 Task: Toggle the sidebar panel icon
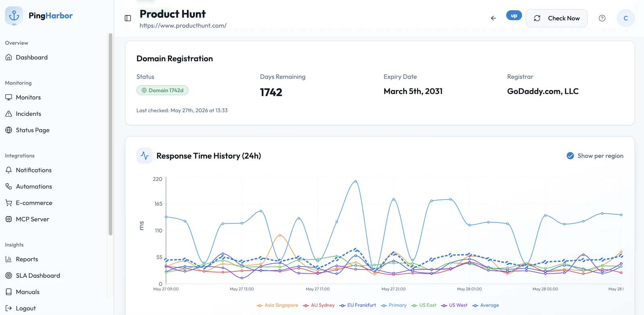pyautogui.click(x=128, y=18)
